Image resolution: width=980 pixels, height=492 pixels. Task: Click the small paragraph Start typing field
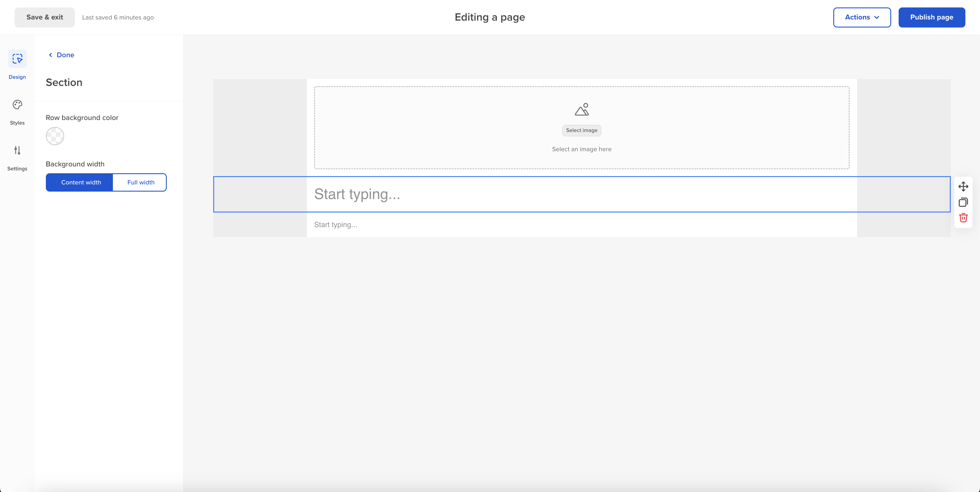pyautogui.click(x=581, y=225)
